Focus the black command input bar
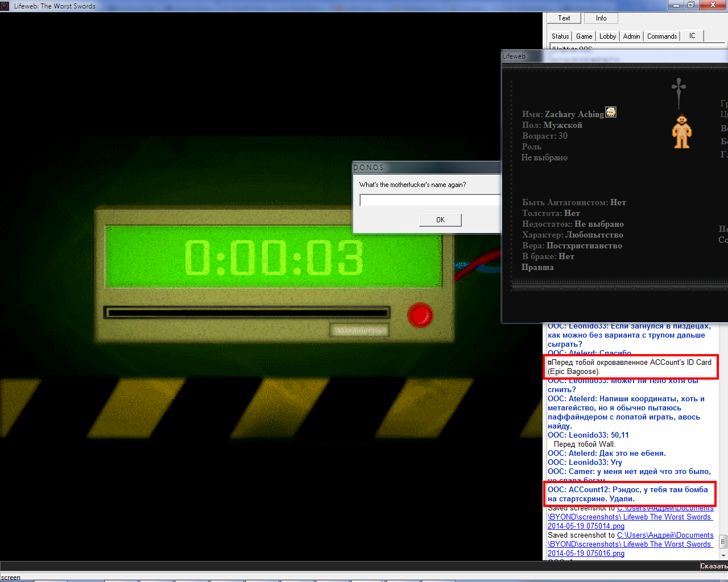 pos(350,566)
